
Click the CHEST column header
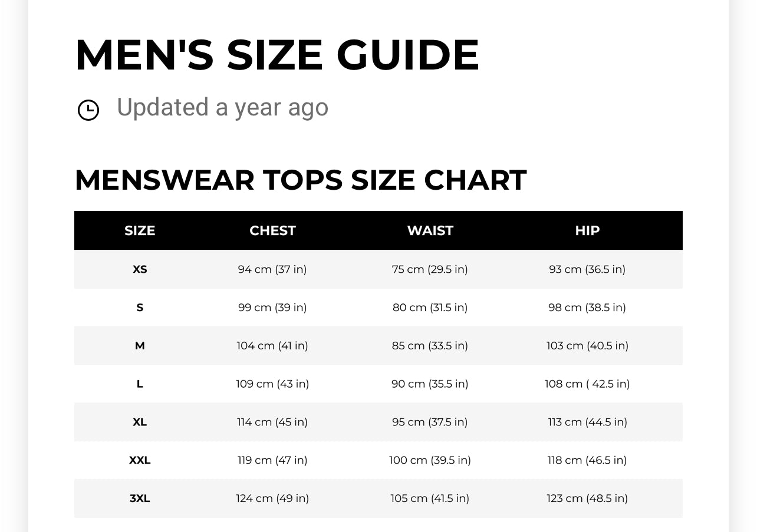click(x=272, y=230)
